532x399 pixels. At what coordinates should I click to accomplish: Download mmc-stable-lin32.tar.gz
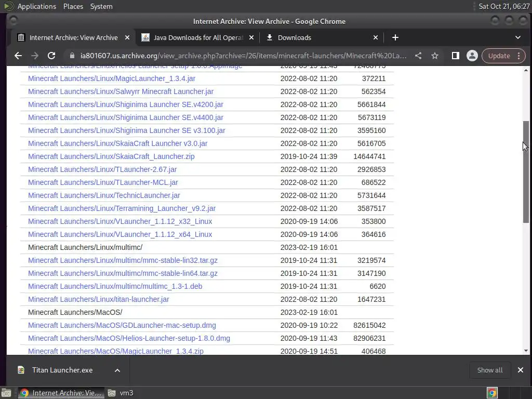(x=123, y=261)
